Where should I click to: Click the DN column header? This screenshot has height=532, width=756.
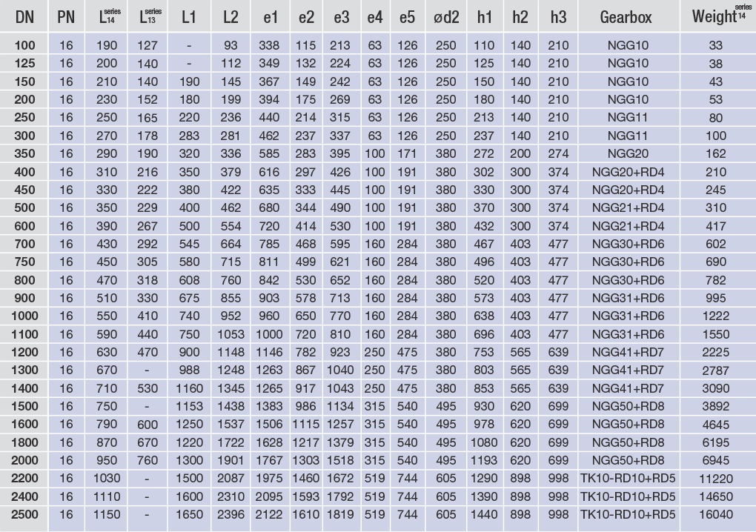point(24,17)
